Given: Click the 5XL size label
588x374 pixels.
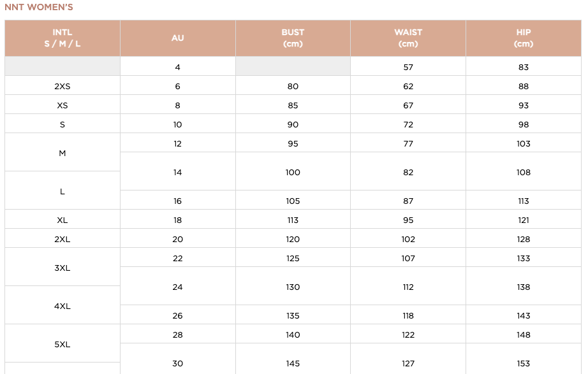Looking at the screenshot, I should (x=62, y=344).
